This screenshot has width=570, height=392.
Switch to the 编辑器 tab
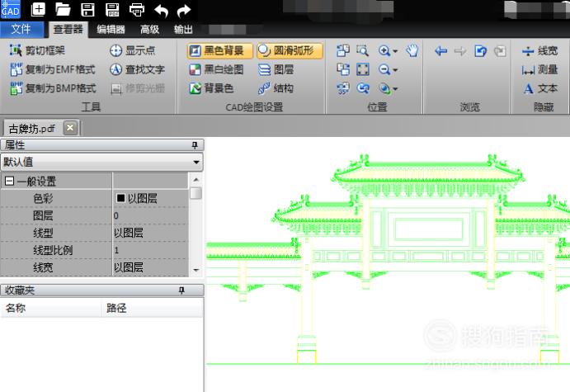tap(111, 29)
